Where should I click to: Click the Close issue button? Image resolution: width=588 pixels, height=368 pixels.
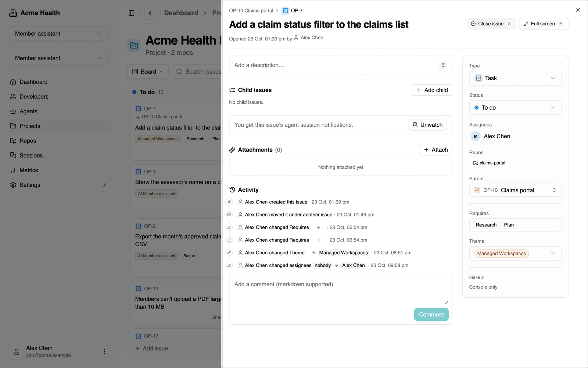(491, 24)
